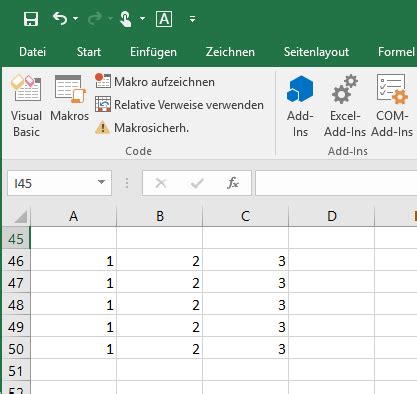The height and width of the screenshot is (394, 417).
Task: Select column C header
Action: click(246, 216)
